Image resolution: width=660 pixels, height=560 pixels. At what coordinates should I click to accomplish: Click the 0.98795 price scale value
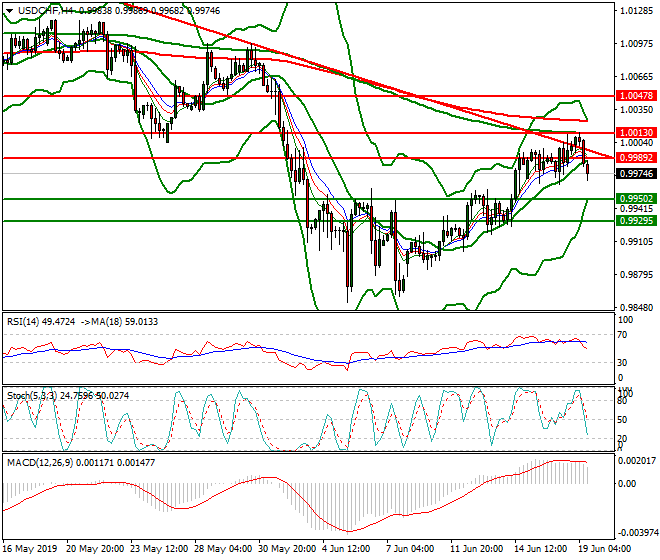[636, 275]
